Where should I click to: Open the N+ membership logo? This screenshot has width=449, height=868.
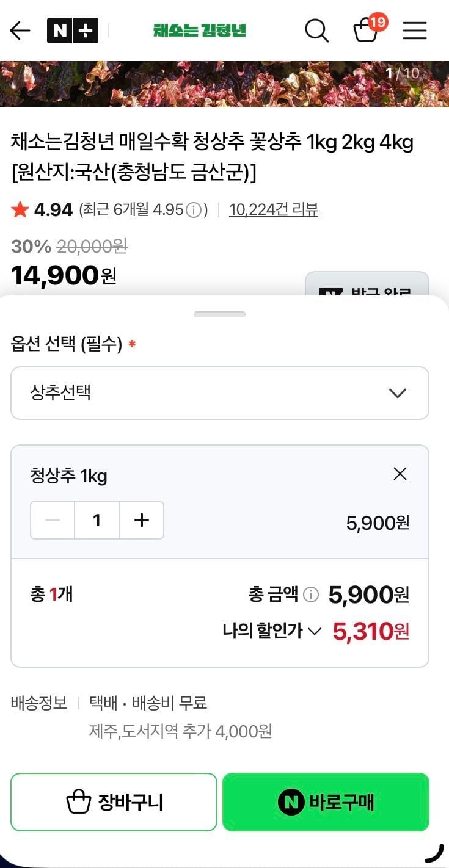click(x=72, y=31)
